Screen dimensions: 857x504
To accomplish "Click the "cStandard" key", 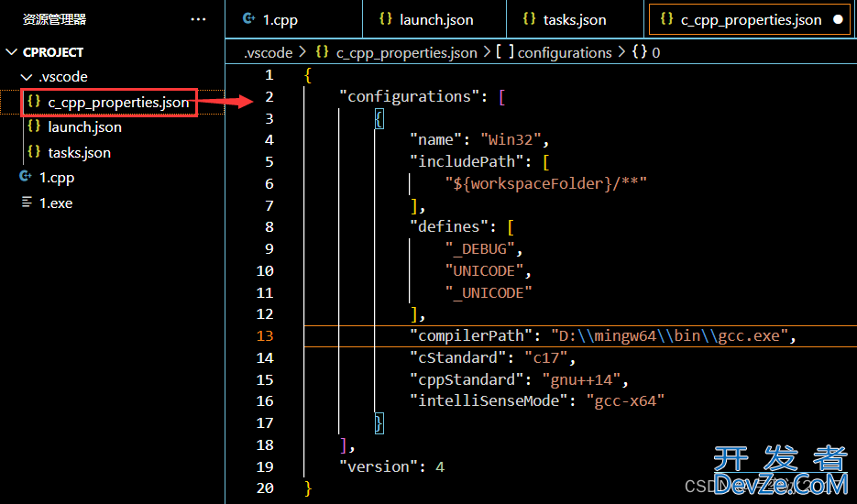I will tap(458, 358).
